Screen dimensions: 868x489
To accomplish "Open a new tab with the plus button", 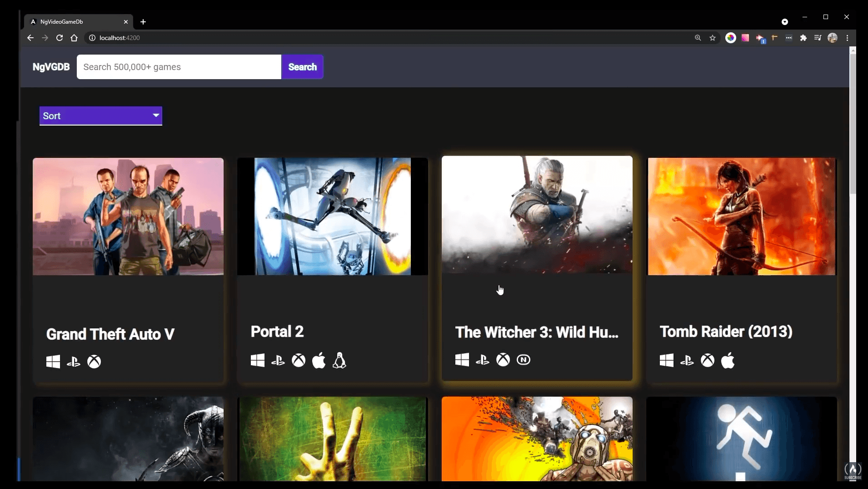I will [143, 21].
